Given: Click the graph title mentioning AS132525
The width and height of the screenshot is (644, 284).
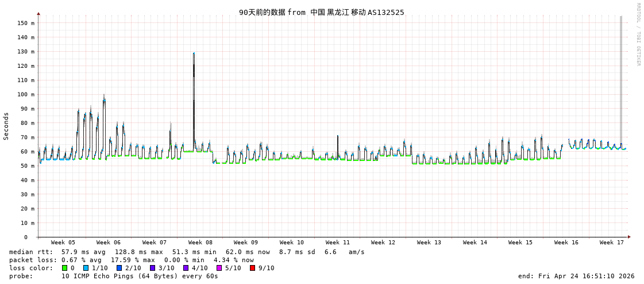Looking at the screenshot, I should [x=322, y=12].
